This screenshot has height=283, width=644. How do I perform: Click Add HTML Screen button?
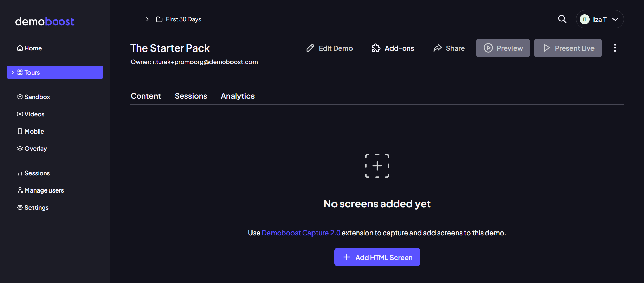(x=377, y=257)
